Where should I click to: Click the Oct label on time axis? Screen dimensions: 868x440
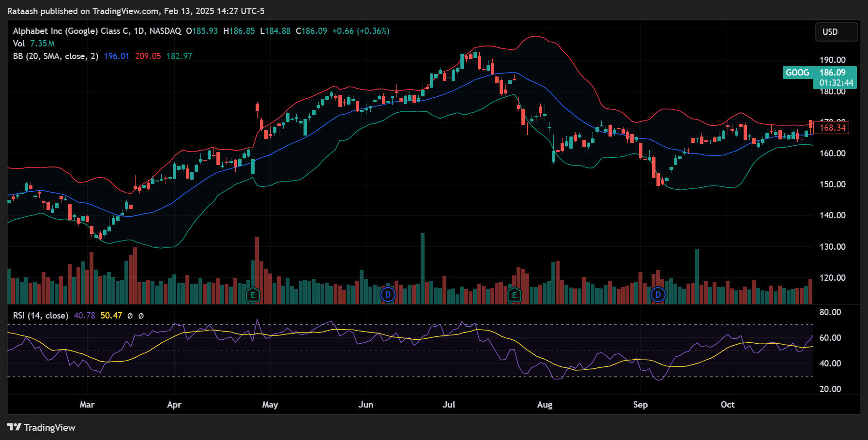click(x=728, y=405)
